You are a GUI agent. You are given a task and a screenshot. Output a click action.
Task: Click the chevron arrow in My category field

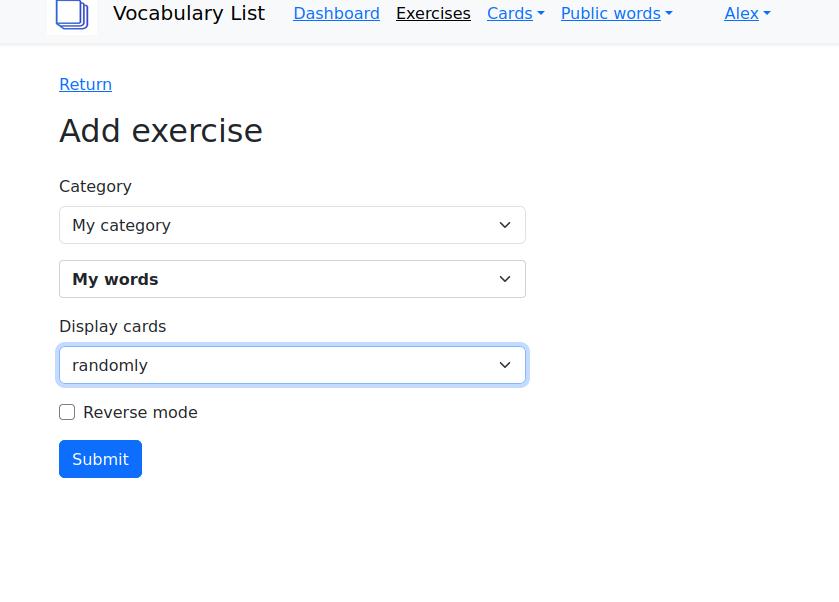click(x=505, y=225)
